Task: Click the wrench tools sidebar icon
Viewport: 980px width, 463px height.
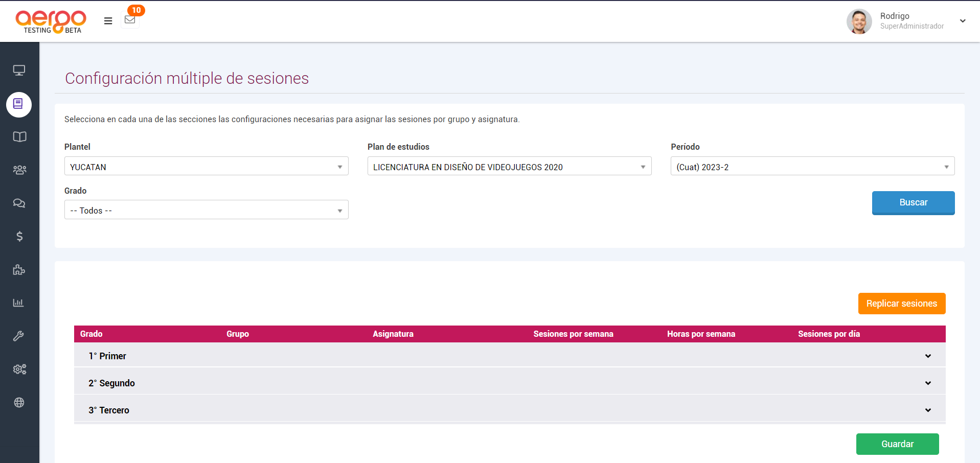Action: point(18,336)
